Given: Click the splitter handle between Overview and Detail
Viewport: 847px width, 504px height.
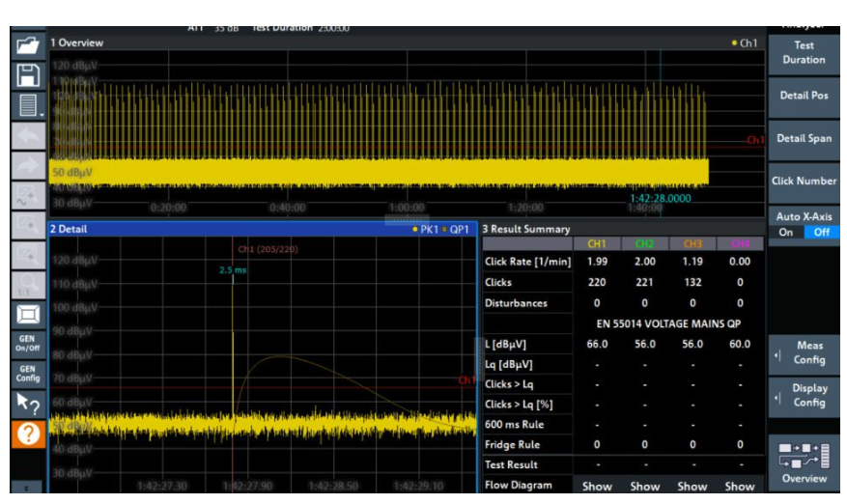Looking at the screenshot, I should pos(407,220).
